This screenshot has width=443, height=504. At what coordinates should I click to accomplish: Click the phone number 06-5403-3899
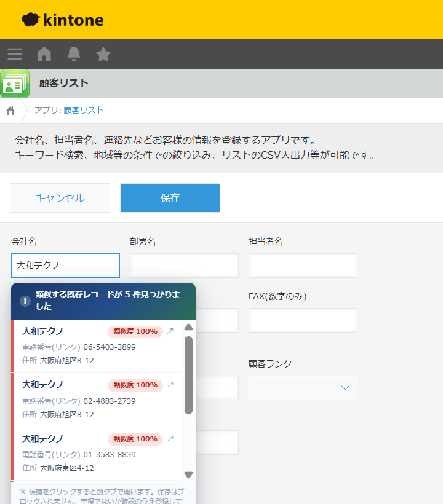click(110, 347)
